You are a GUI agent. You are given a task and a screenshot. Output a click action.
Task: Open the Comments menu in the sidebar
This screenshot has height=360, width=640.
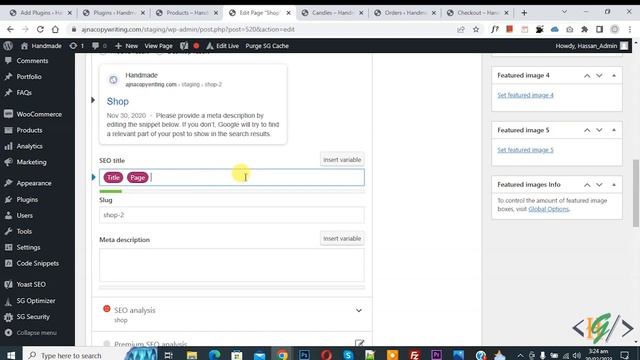[32, 61]
